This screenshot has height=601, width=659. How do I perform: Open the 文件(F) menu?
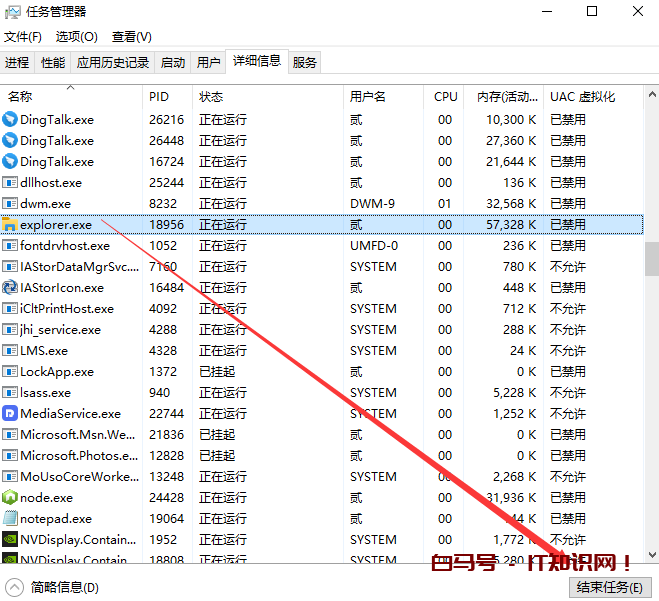tap(23, 37)
